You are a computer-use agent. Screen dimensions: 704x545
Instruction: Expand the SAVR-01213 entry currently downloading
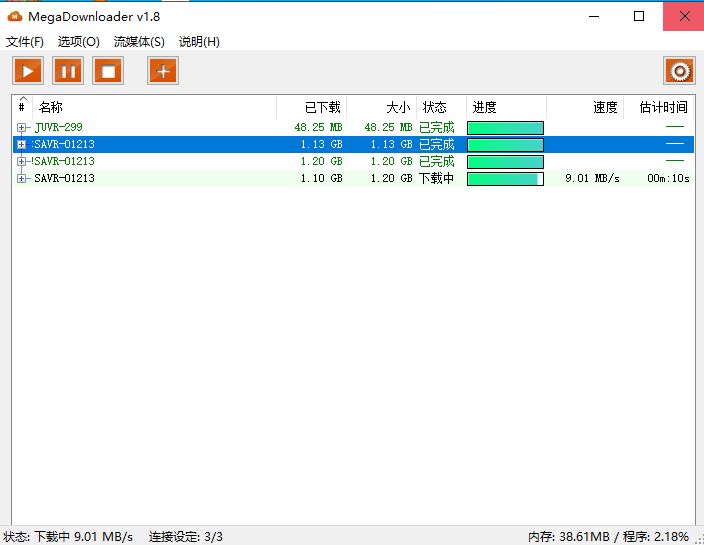pyautogui.click(x=21, y=179)
